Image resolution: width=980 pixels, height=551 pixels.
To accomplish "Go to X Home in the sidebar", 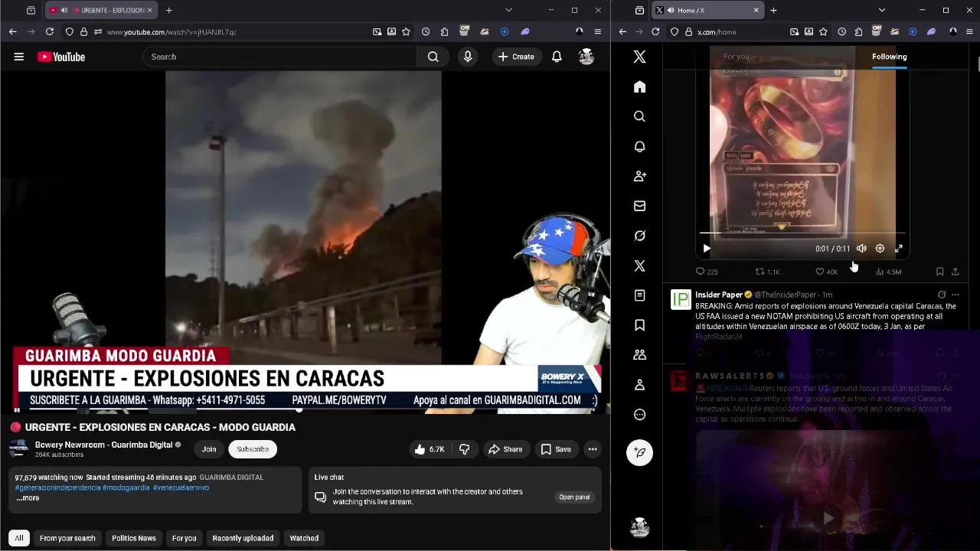I will click(639, 86).
